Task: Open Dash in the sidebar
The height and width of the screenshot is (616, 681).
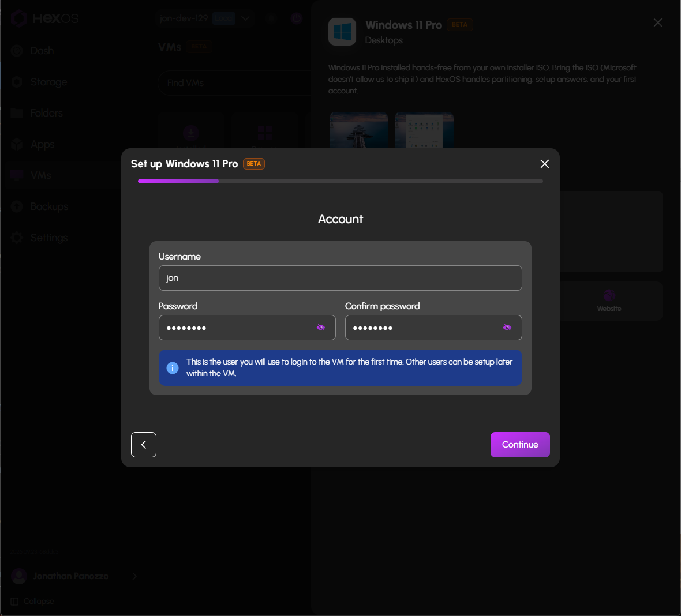Action: (x=42, y=51)
